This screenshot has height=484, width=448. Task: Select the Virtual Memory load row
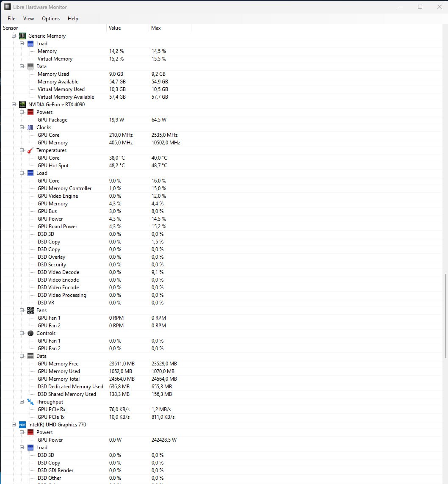pos(221,59)
